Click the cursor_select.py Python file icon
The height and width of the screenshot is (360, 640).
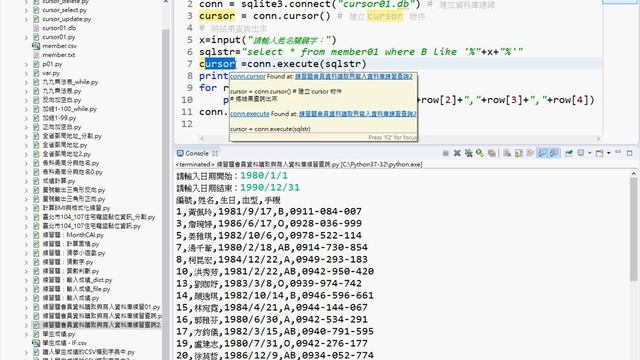(x=36, y=10)
